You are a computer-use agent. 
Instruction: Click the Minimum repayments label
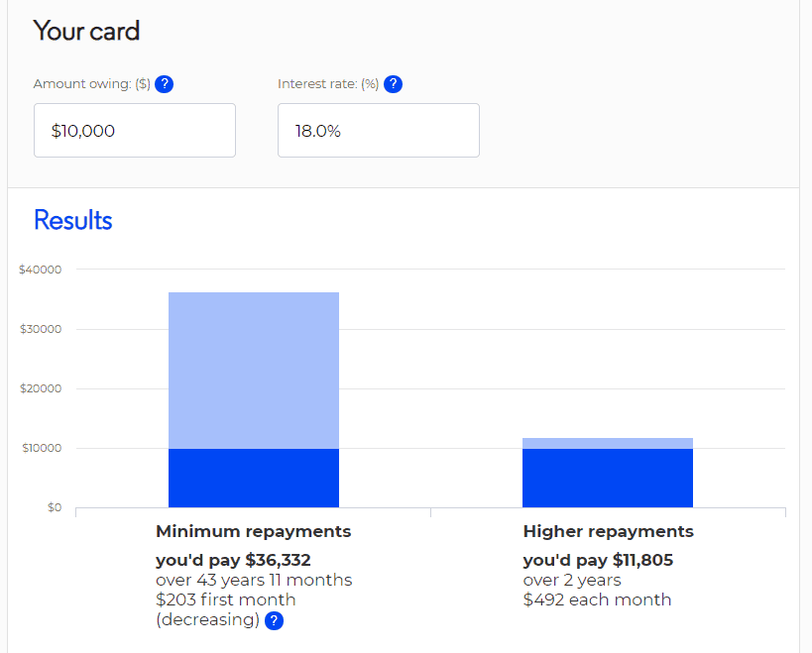click(253, 531)
